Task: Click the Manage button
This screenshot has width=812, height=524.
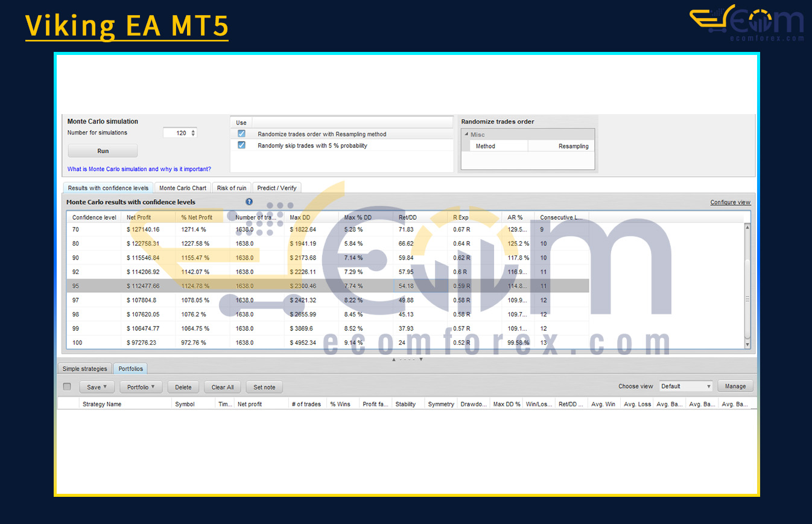Action: (x=735, y=386)
